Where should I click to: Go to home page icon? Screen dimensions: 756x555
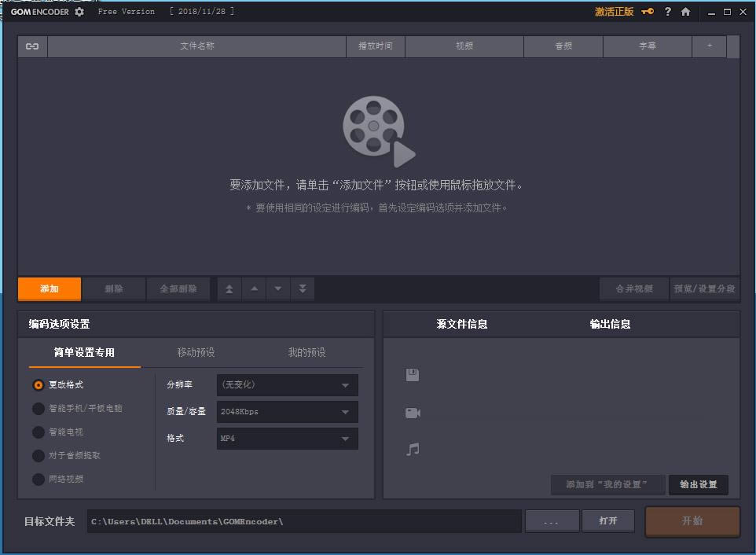click(x=685, y=12)
